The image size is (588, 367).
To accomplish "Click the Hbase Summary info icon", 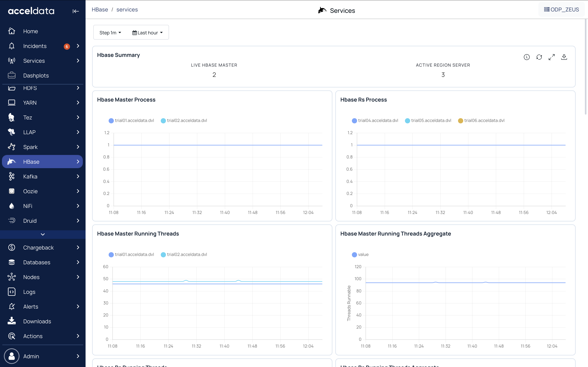I will click(527, 57).
